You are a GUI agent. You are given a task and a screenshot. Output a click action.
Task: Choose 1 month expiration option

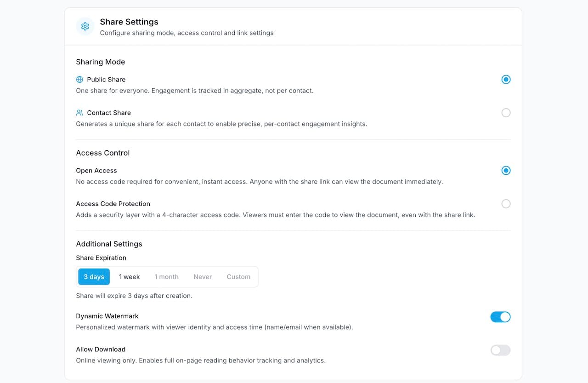166,276
